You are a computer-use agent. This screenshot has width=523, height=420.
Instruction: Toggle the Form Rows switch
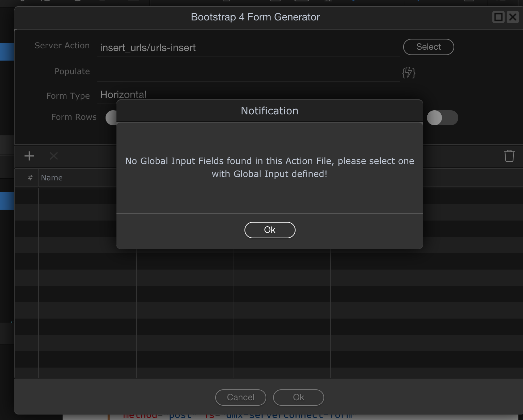click(111, 118)
